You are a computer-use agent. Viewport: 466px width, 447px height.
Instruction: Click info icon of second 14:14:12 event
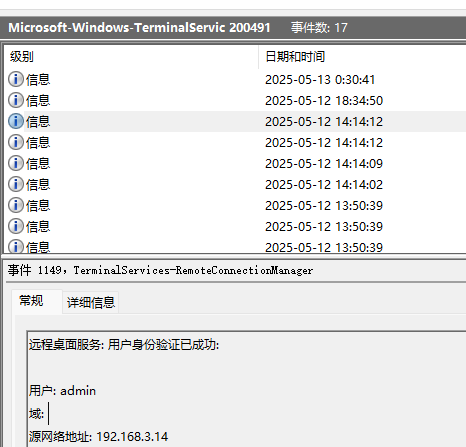16,142
